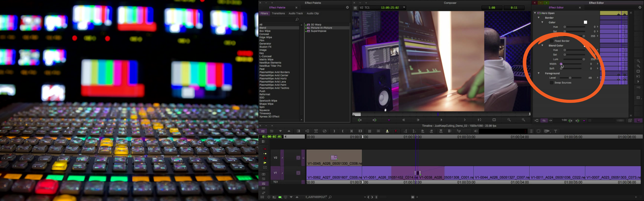The width and height of the screenshot is (644, 201).
Task: Collapse the Horz Open effect parameters
Action: [x=535, y=13]
